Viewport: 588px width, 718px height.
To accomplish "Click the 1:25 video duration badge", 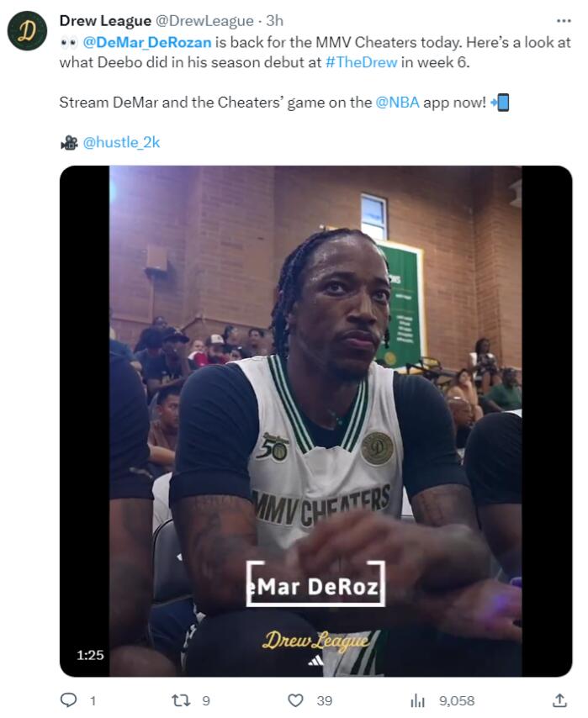I will (x=90, y=654).
